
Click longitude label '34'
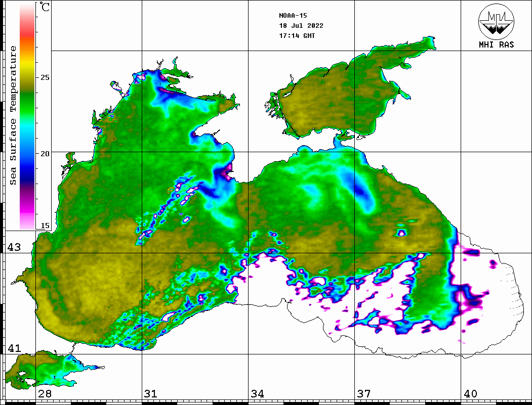click(x=257, y=394)
